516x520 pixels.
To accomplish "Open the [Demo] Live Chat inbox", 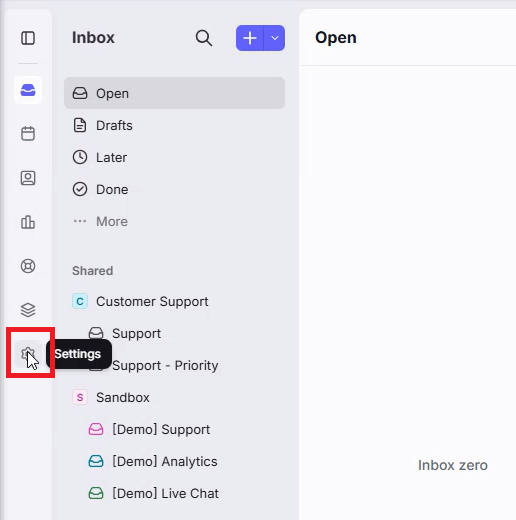I will pos(174,493).
